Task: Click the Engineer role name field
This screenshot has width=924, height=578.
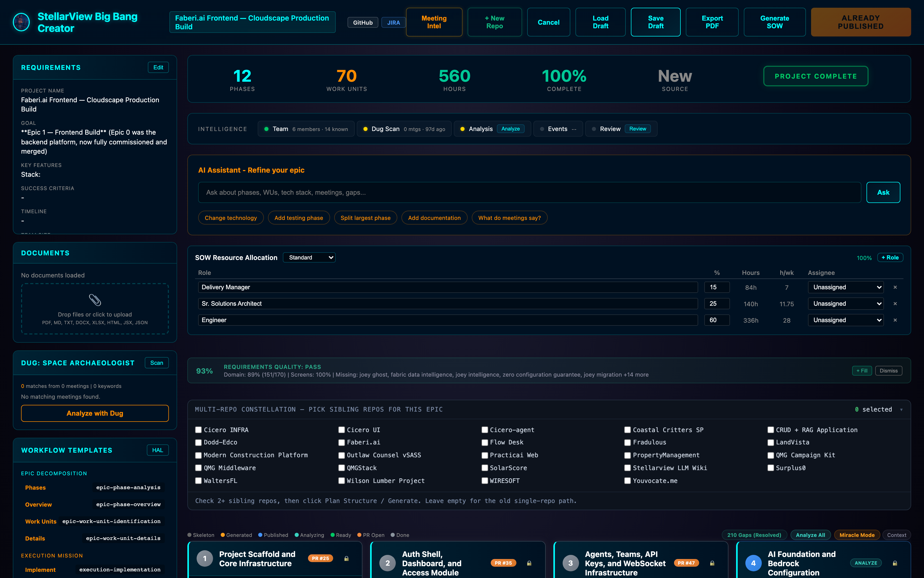Action: click(448, 320)
